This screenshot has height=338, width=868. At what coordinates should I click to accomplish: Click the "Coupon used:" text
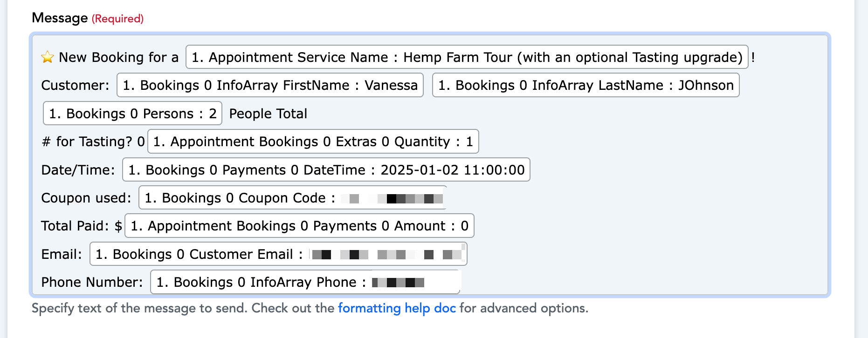[86, 198]
